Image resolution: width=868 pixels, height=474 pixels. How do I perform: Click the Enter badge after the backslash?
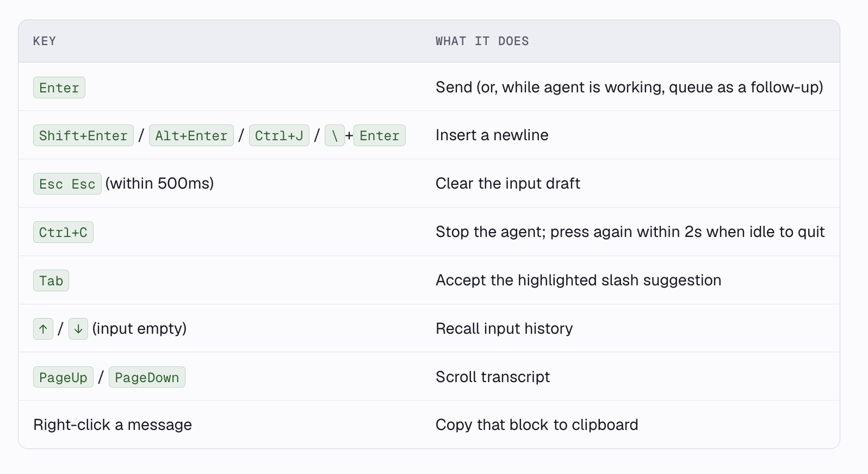pos(380,135)
